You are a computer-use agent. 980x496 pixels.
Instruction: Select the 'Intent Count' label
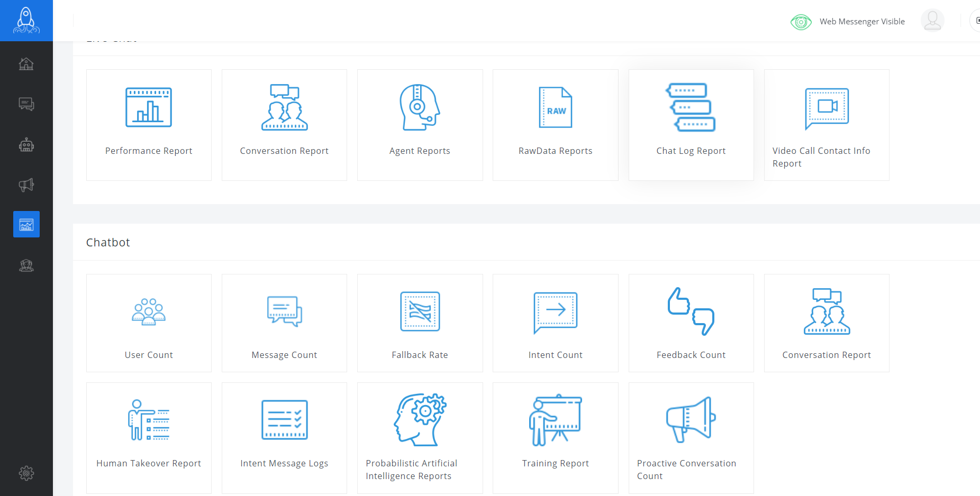point(556,355)
